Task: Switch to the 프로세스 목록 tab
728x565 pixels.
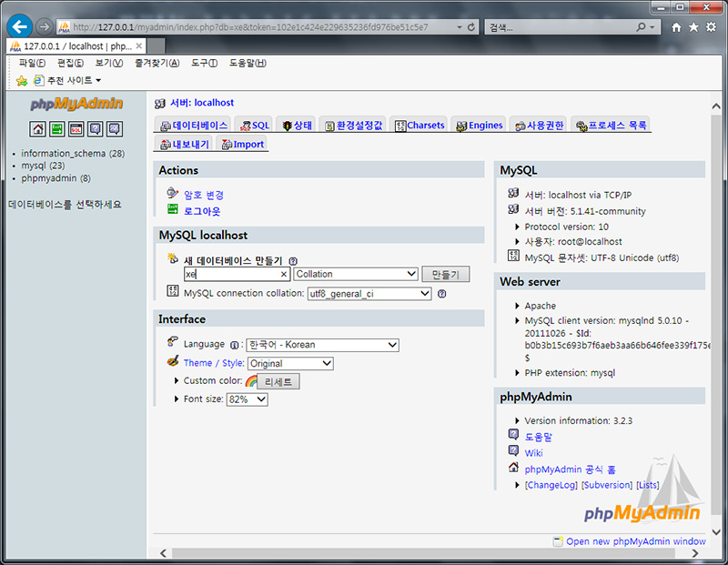Action: 611,126
